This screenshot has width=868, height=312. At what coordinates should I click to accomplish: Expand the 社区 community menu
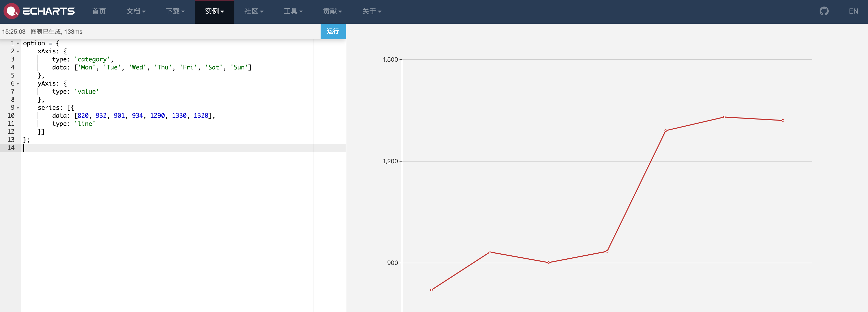pos(254,11)
